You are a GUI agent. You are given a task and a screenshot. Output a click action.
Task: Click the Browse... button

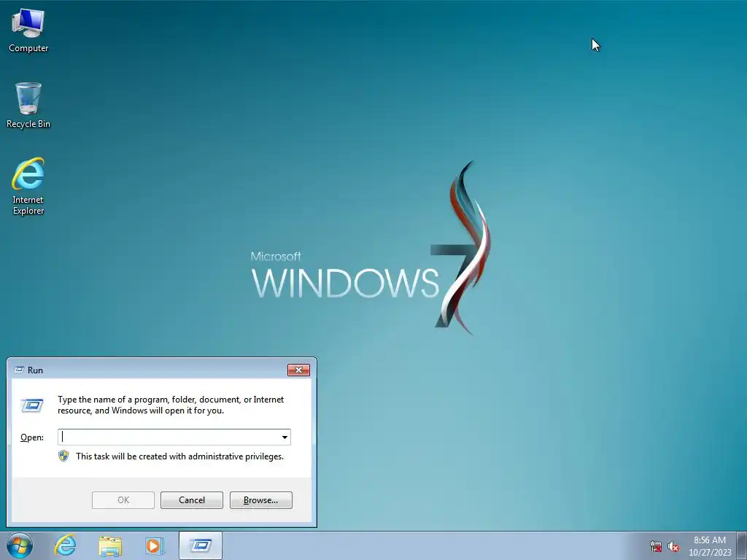click(260, 500)
